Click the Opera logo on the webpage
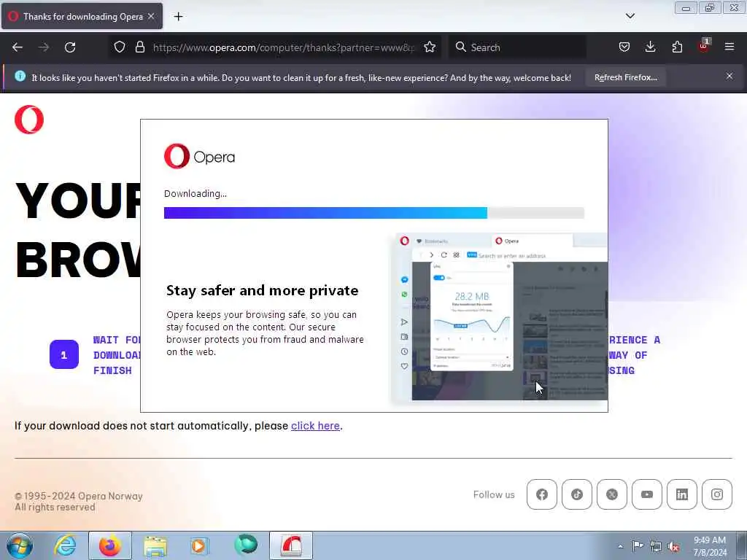 pyautogui.click(x=29, y=120)
